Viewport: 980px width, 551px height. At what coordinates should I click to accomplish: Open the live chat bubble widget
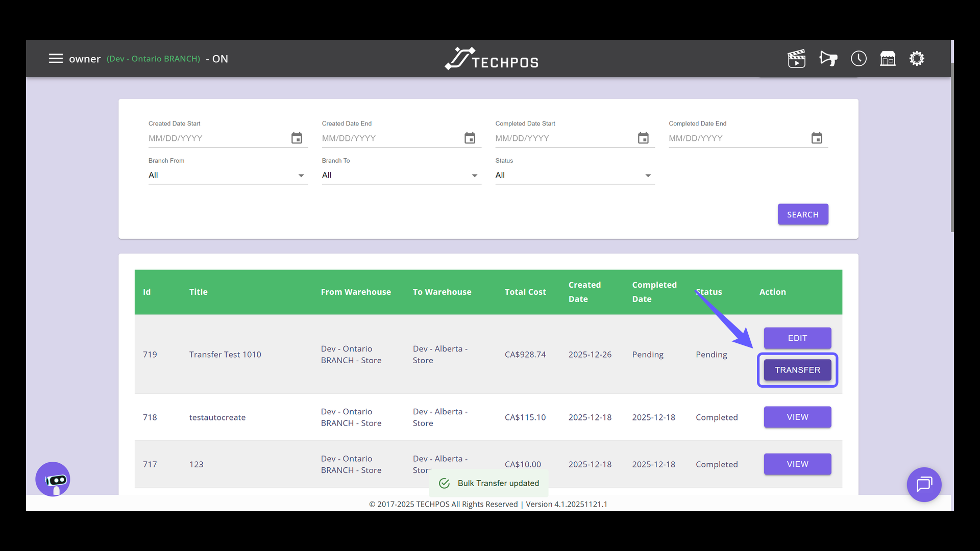[x=924, y=484]
